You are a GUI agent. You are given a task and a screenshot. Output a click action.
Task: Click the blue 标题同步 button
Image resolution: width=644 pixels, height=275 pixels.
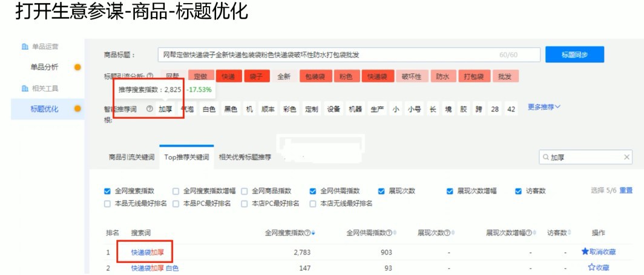click(x=574, y=55)
